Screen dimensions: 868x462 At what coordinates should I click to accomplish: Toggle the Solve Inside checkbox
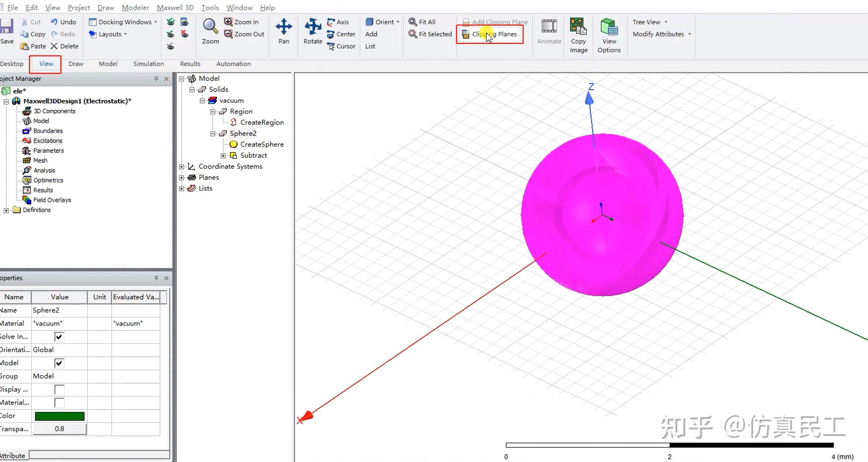tap(59, 336)
